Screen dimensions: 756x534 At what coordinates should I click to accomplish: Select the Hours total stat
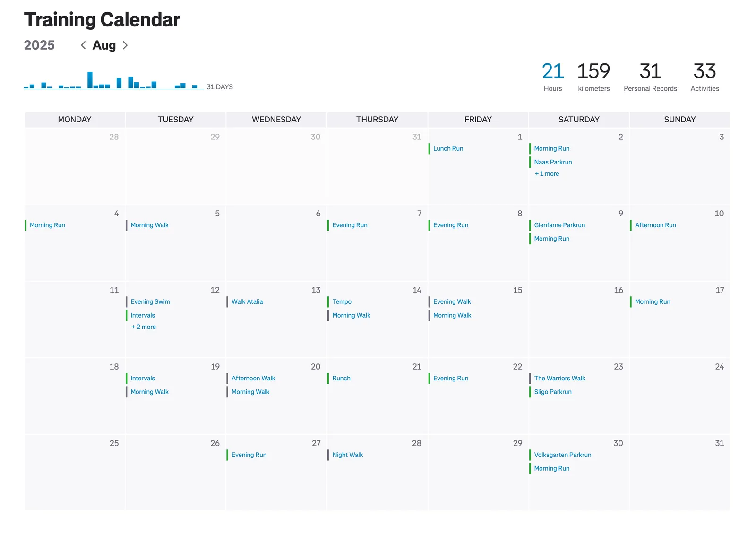553,77
